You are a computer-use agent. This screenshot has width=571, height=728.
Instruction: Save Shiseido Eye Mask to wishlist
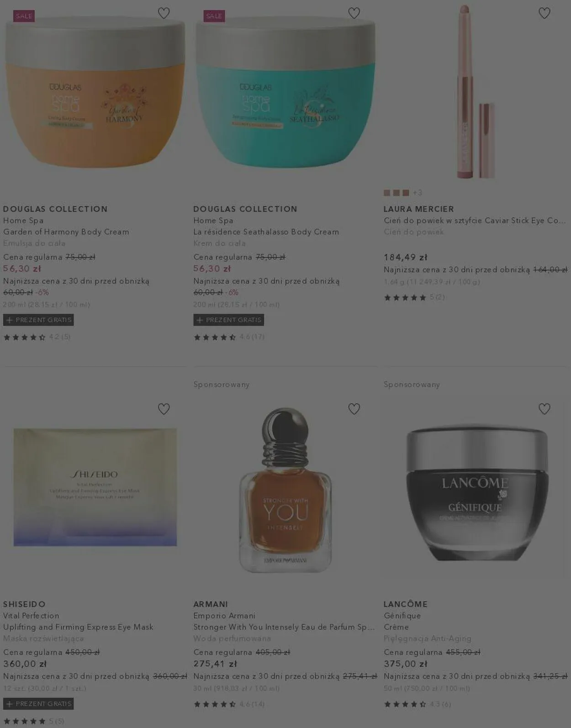tap(164, 409)
